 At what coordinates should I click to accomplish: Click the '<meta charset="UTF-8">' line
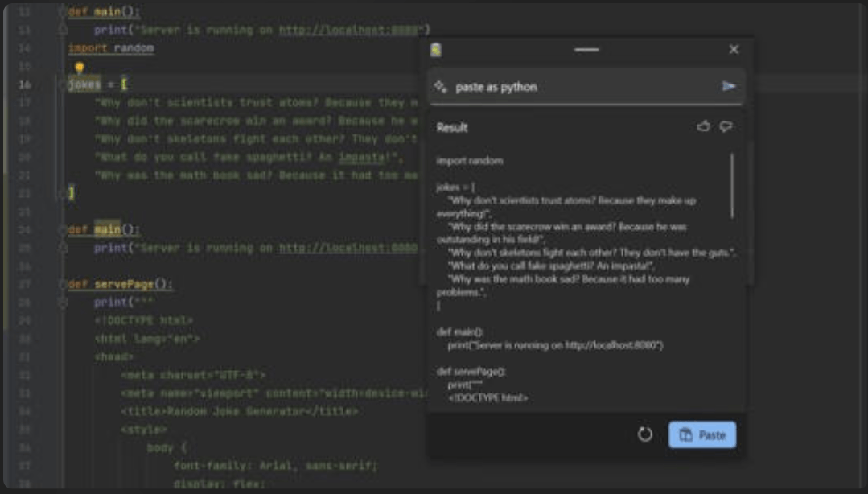pyautogui.click(x=192, y=375)
